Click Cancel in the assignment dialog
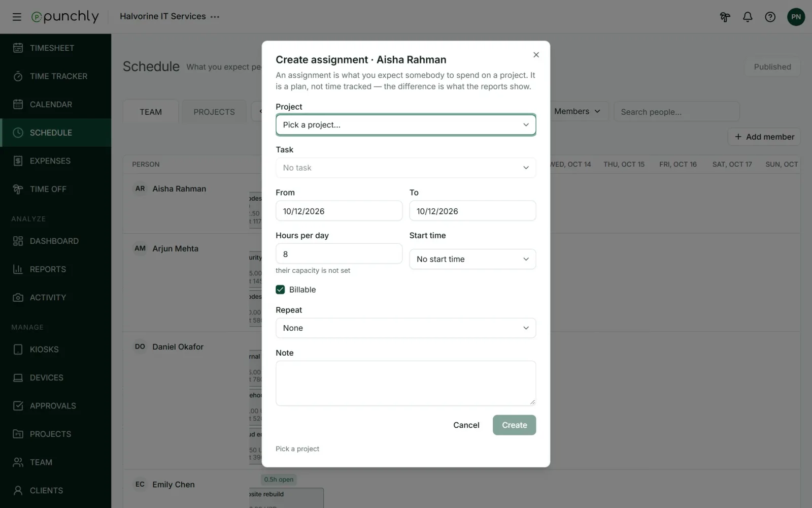Image resolution: width=812 pixels, height=508 pixels. 466,425
